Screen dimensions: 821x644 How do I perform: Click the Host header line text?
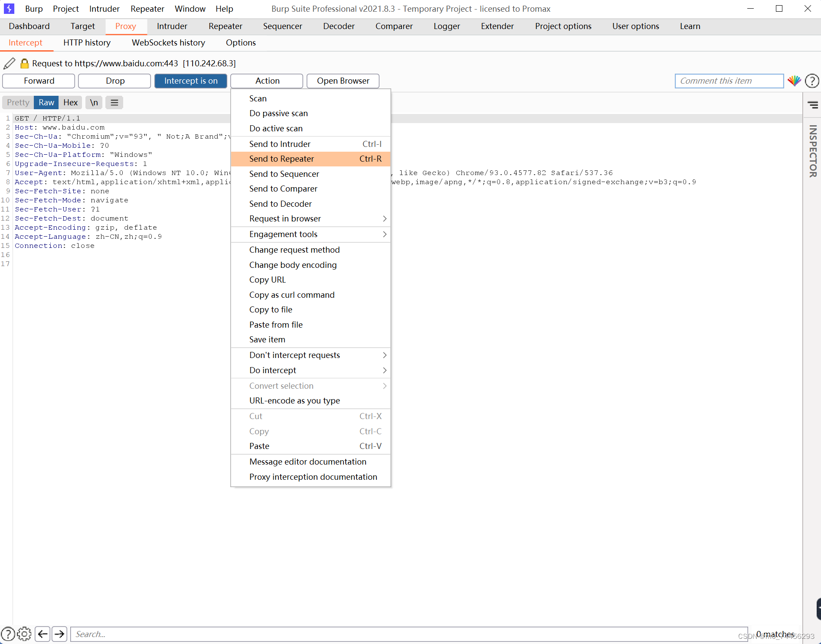[x=60, y=127]
